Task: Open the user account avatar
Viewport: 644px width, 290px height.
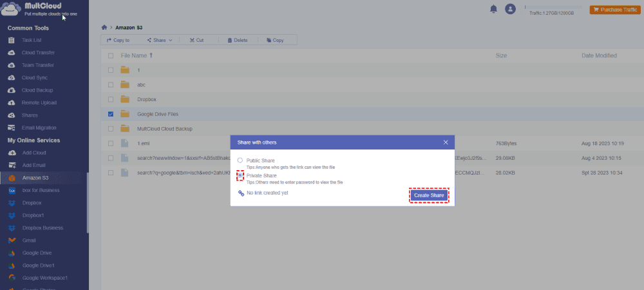Action: point(510,9)
